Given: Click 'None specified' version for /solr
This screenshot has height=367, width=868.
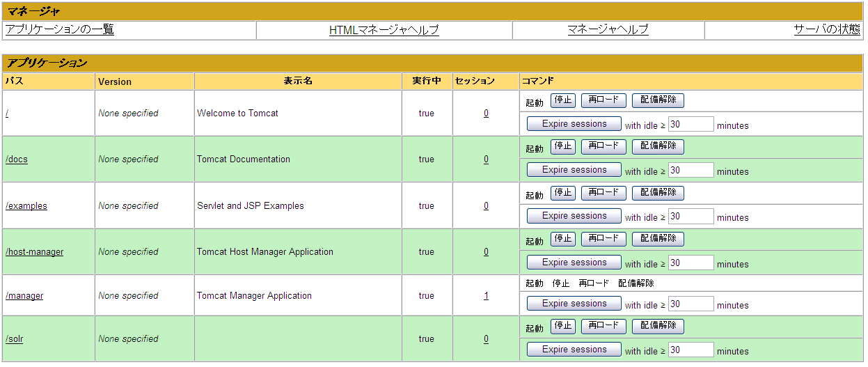Looking at the screenshot, I should pos(128,339).
